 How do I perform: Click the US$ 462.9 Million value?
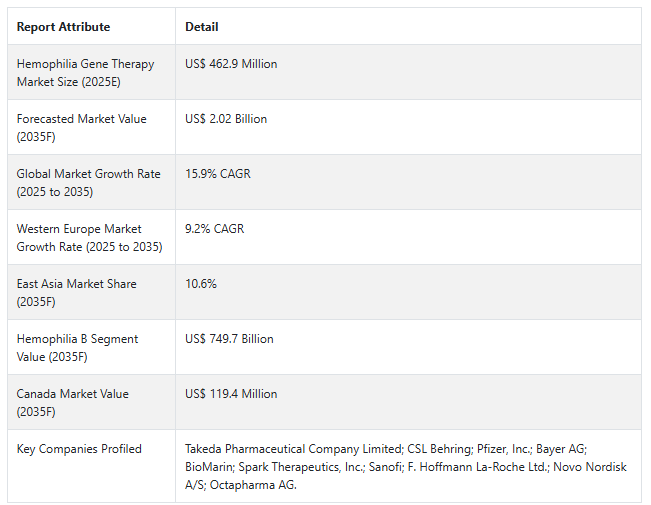[x=231, y=64]
